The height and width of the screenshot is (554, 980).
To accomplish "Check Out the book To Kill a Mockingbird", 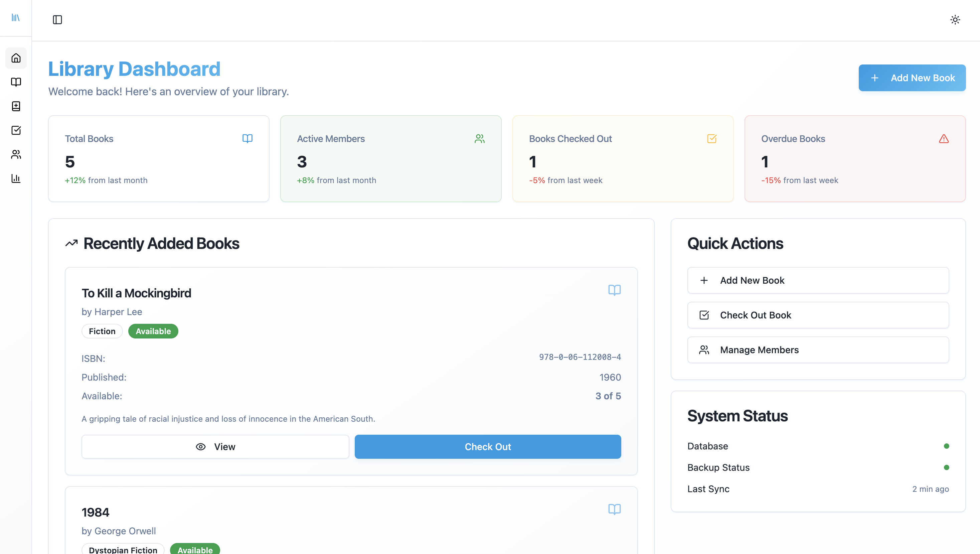I will tap(487, 446).
